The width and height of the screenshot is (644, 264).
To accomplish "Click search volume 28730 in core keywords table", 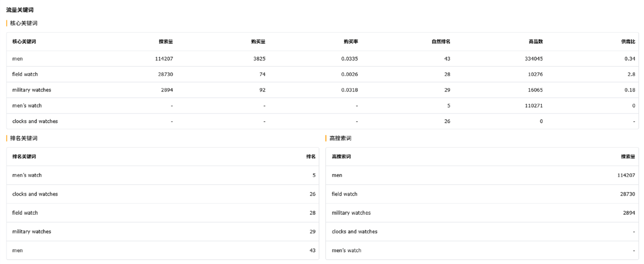I will point(166,74).
